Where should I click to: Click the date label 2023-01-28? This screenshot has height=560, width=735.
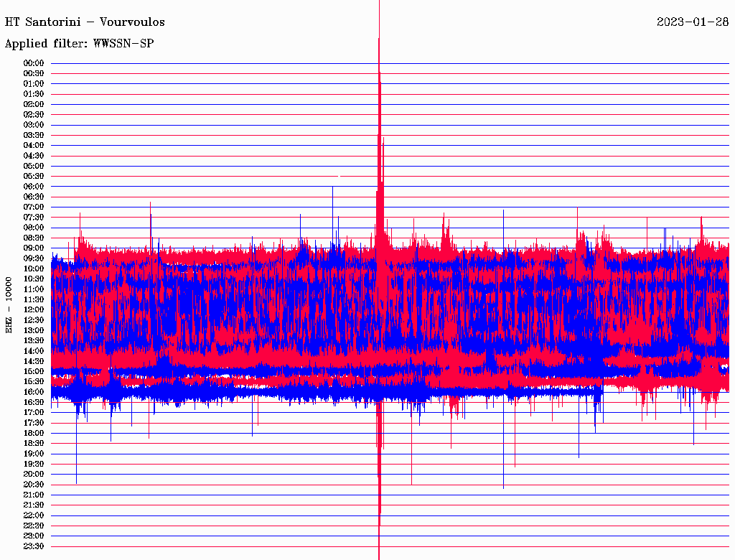tap(693, 22)
